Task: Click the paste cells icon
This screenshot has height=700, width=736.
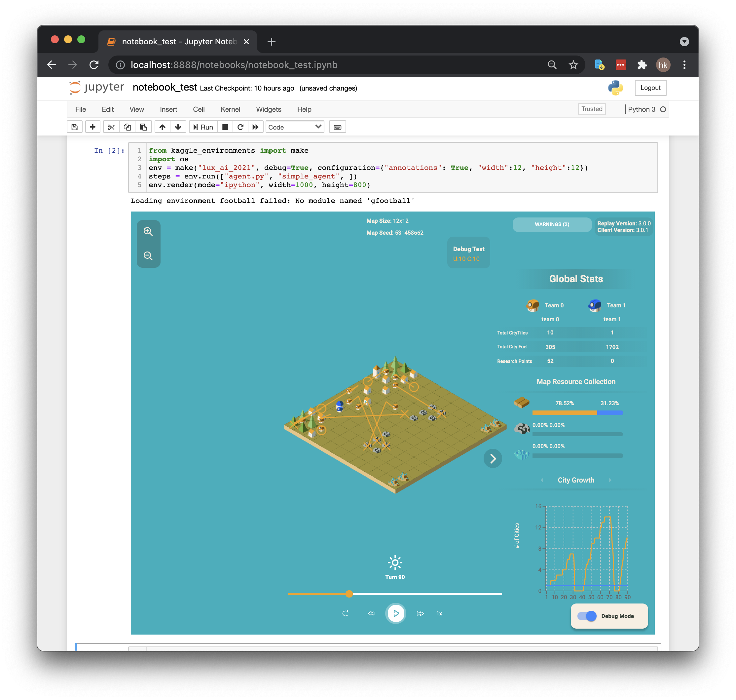Action: pyautogui.click(x=143, y=127)
